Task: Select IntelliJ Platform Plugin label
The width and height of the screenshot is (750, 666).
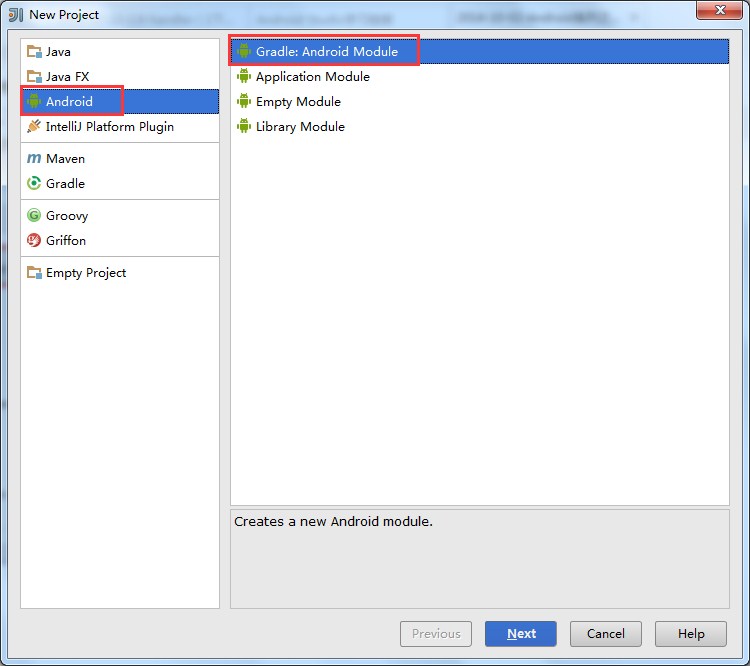Action: tap(110, 127)
